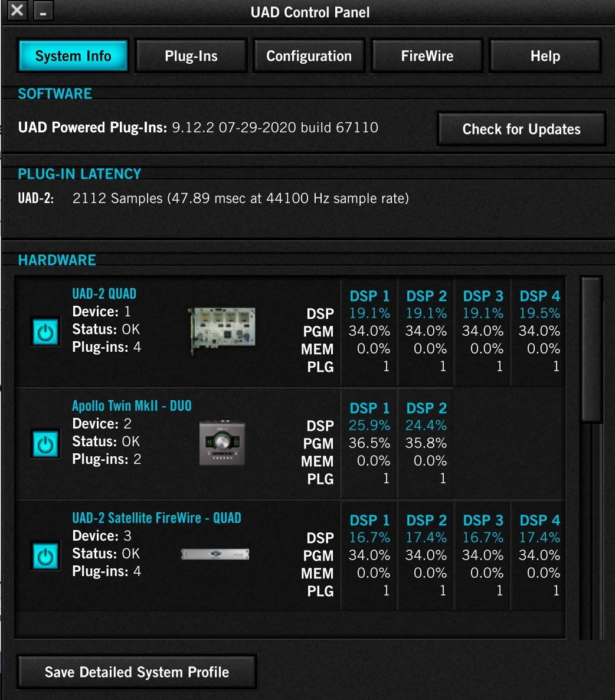This screenshot has width=615, height=700.
Task: Select the Apollo Twin MkII - DUO title
Action: point(132,405)
